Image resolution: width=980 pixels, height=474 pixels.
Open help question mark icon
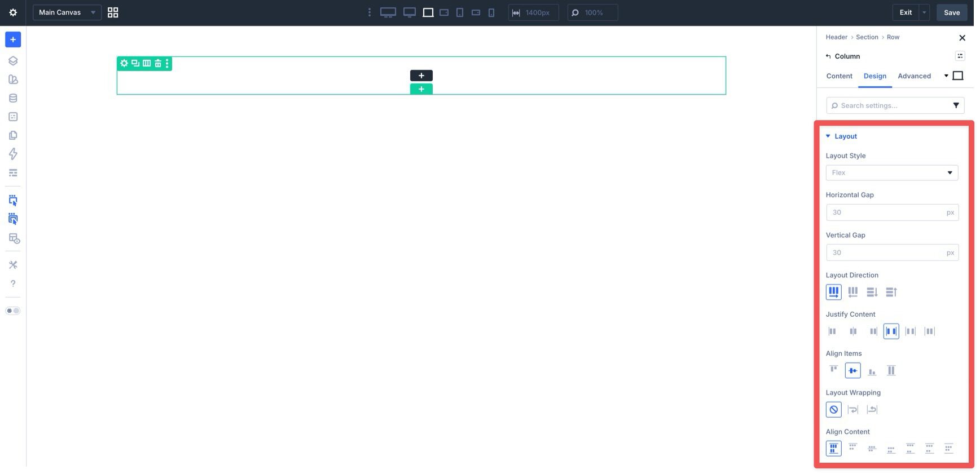pos(13,283)
